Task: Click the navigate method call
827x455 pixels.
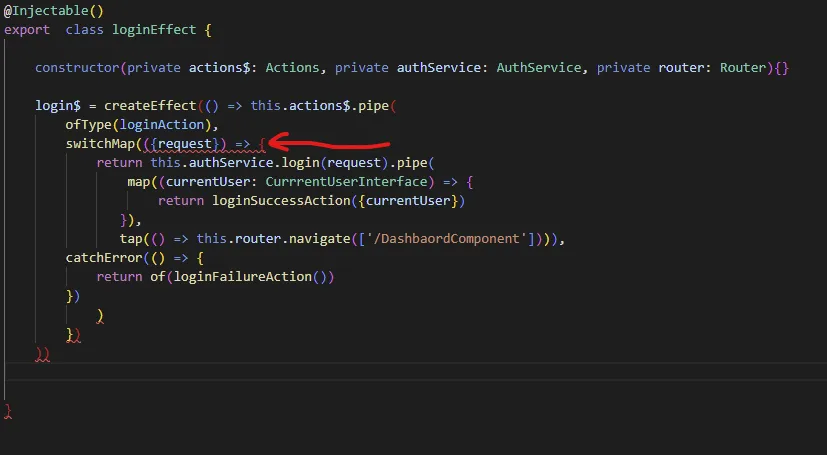Action: (320, 238)
